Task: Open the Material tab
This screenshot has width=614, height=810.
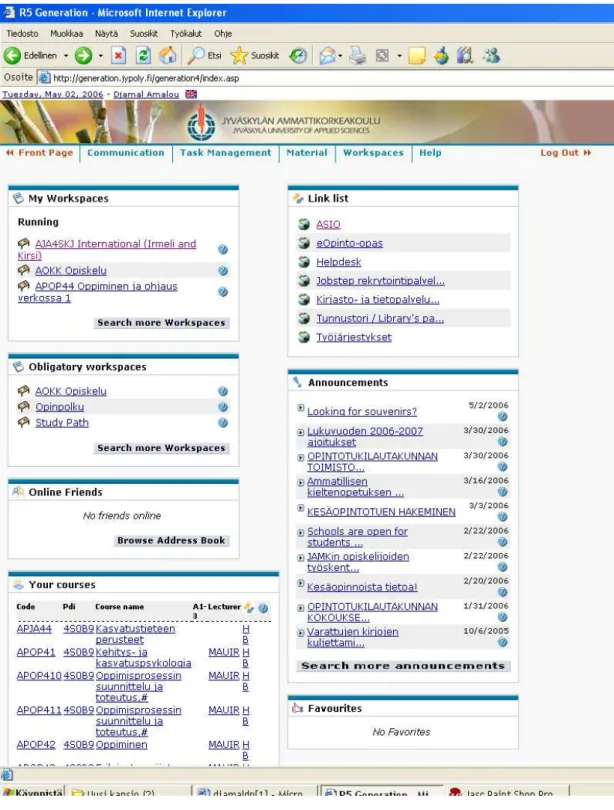Action: (x=307, y=152)
